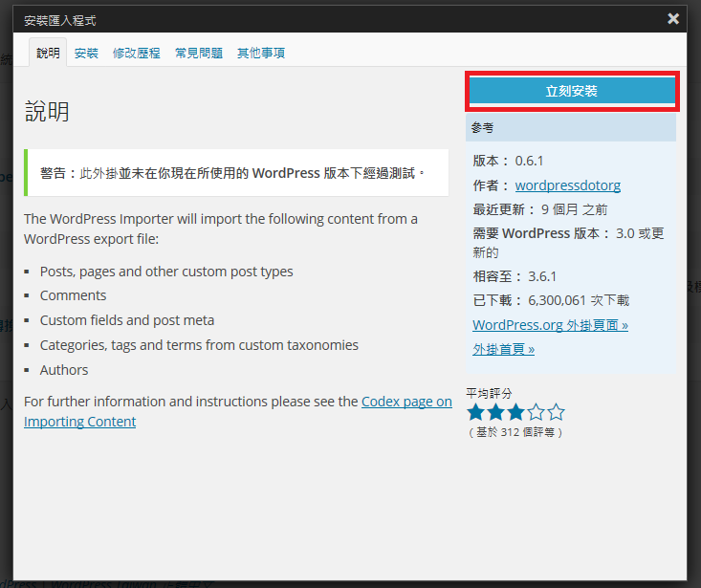The width and height of the screenshot is (701, 588).
Task: Click the first rating star
Action: 475,412
